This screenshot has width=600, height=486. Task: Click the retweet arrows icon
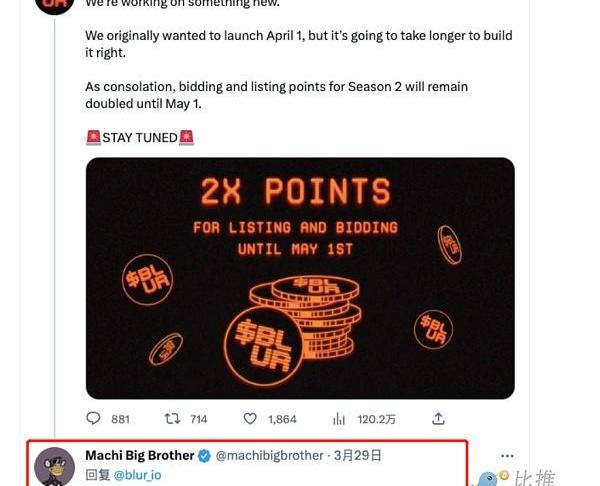point(172,419)
